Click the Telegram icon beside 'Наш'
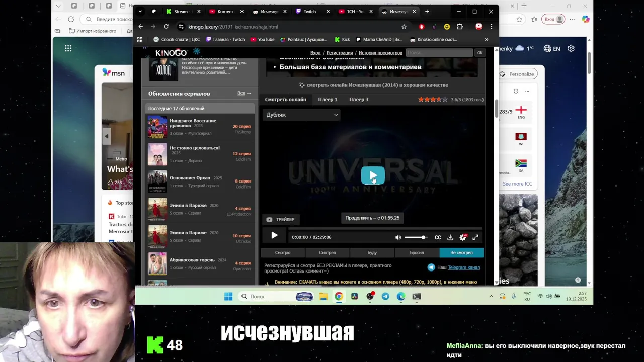 [431, 267]
